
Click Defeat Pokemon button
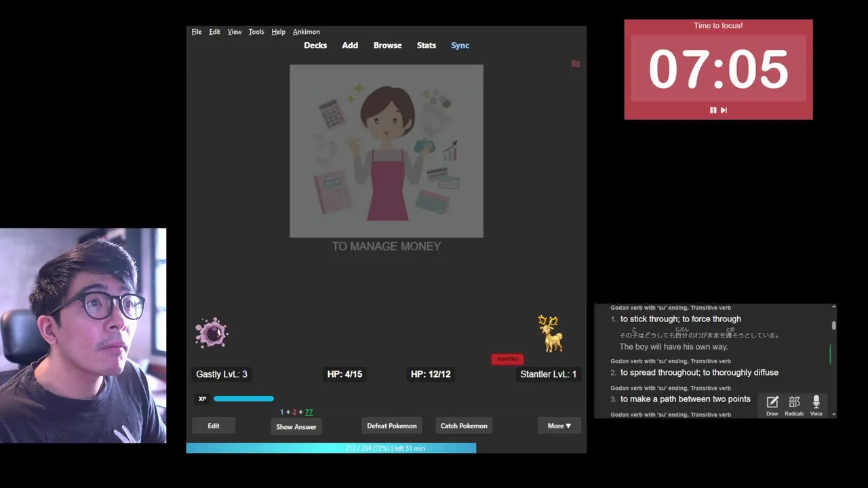point(392,426)
